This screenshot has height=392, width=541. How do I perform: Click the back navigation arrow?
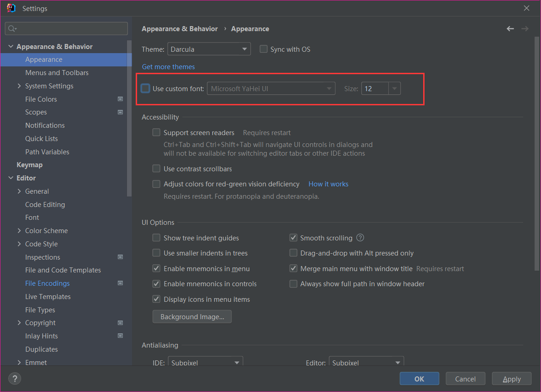[510, 28]
